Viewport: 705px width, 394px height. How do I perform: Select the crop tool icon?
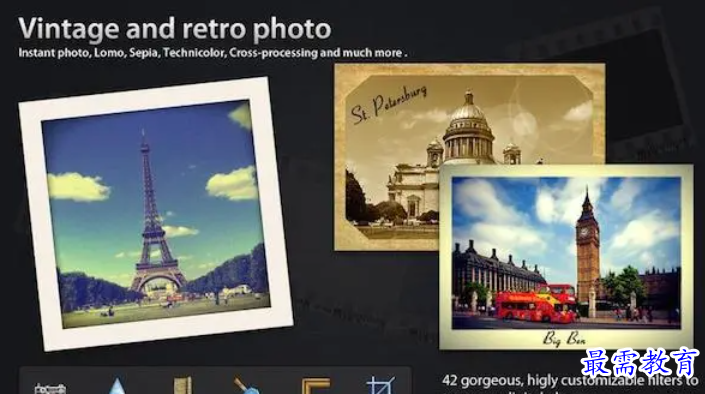pos(380,385)
